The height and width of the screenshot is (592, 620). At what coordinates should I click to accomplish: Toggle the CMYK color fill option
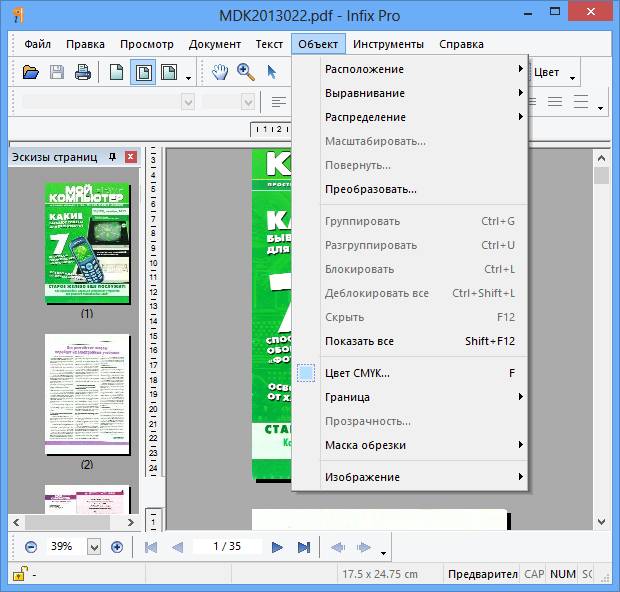pos(356,373)
